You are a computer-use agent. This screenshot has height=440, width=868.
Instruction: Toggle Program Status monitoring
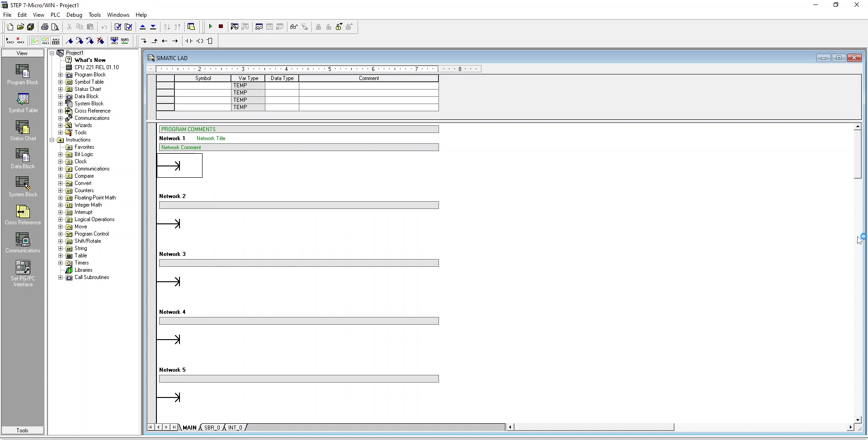pyautogui.click(x=294, y=27)
